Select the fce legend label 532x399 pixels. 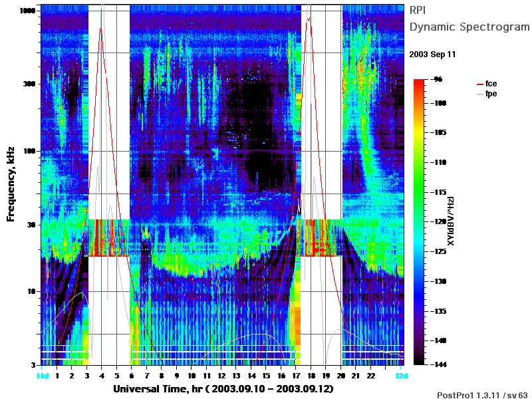pos(491,84)
